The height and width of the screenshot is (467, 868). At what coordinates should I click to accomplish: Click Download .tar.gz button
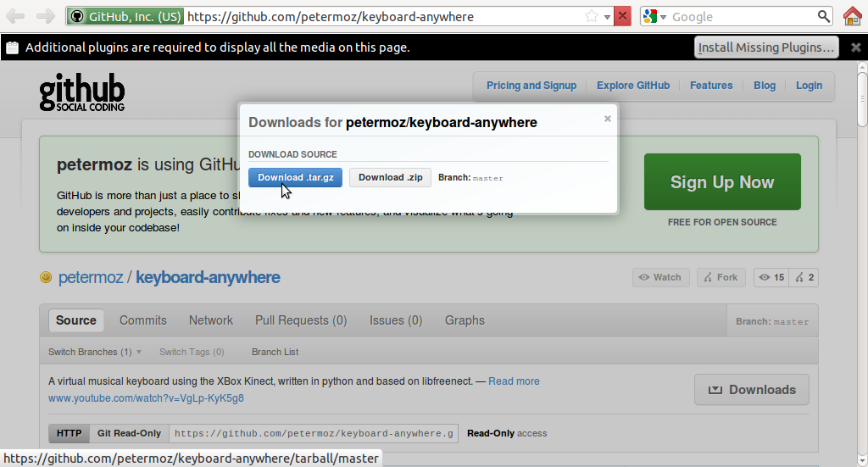(295, 178)
